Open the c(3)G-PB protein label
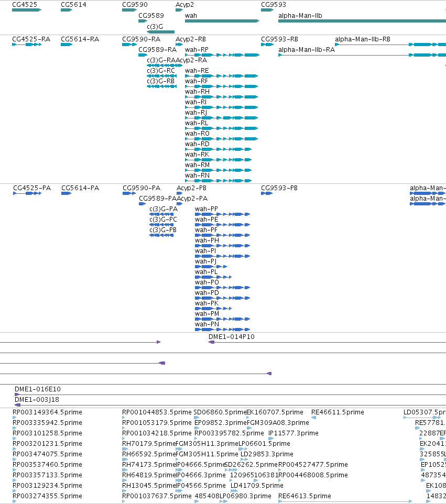 pyautogui.click(x=163, y=230)
